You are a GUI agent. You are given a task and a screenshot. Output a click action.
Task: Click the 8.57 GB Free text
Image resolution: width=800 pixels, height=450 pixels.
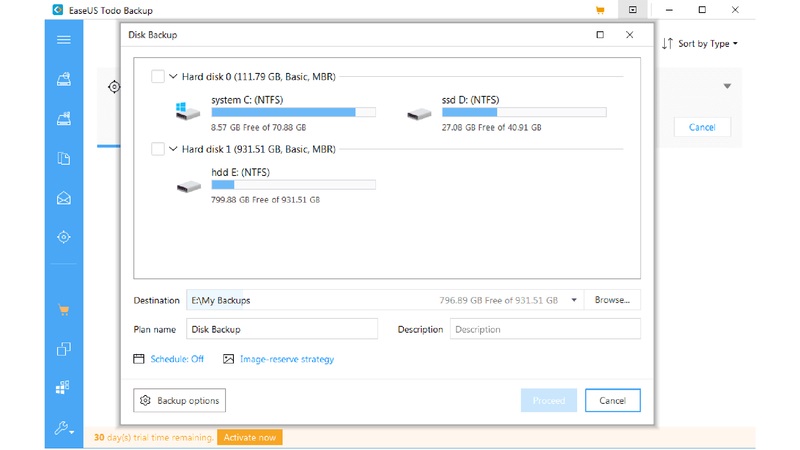click(x=259, y=127)
